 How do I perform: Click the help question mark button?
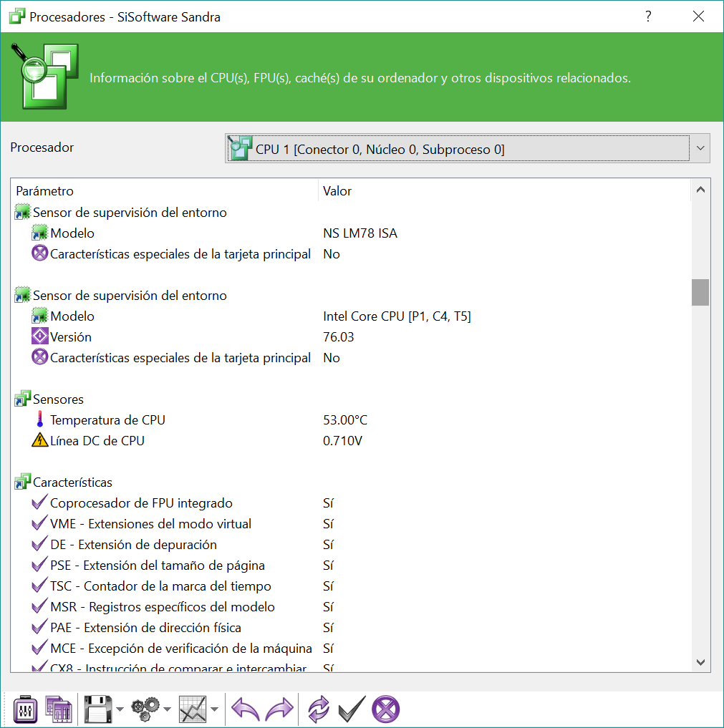pyautogui.click(x=648, y=16)
